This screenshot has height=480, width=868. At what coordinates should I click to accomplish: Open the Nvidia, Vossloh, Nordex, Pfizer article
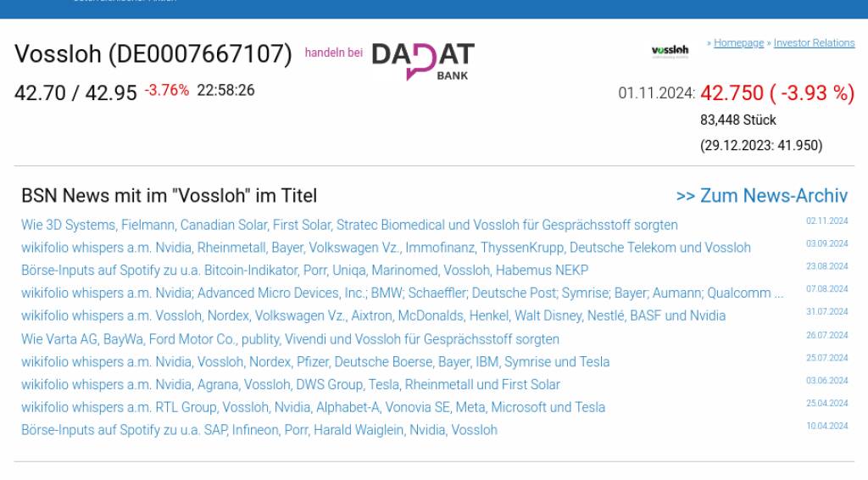tap(315, 362)
